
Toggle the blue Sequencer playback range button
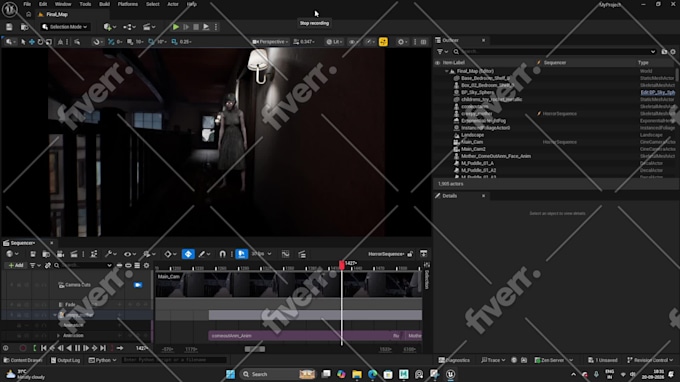pyautogui.click(x=242, y=254)
